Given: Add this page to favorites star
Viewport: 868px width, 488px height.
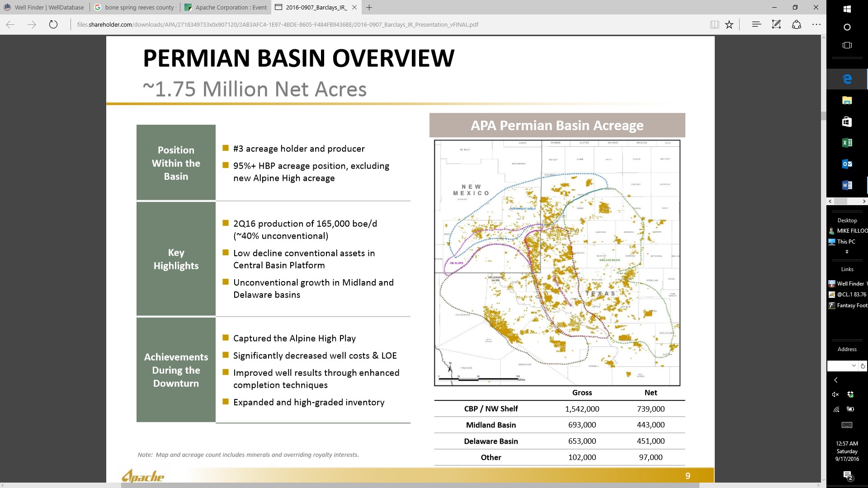Looking at the screenshot, I should click(x=729, y=25).
